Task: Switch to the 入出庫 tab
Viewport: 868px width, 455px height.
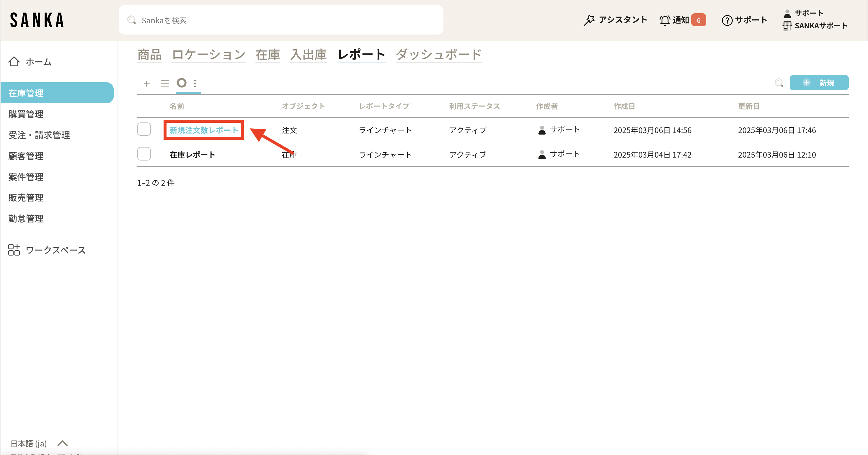Action: tap(308, 55)
